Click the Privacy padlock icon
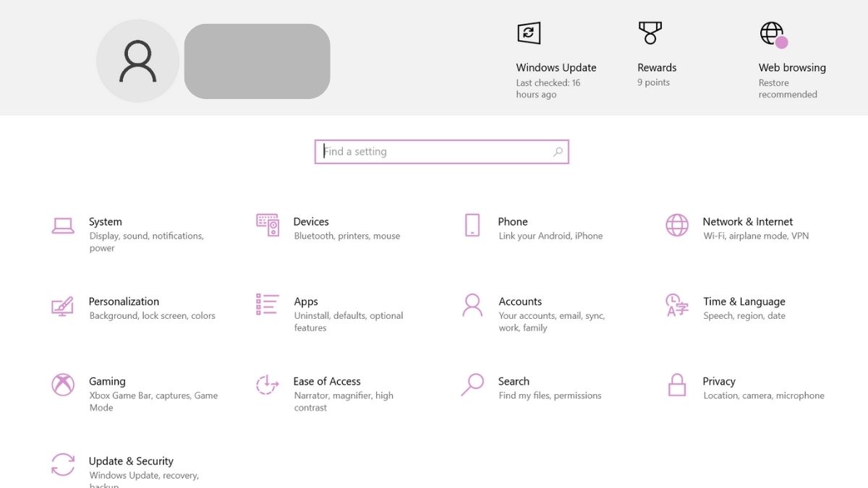The image size is (868, 488). [x=677, y=385]
